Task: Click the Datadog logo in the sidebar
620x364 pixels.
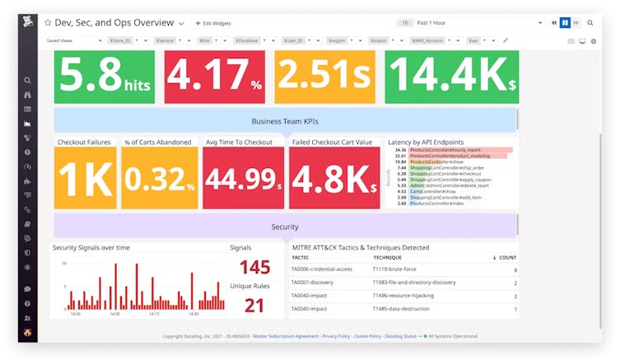Action: (x=27, y=23)
